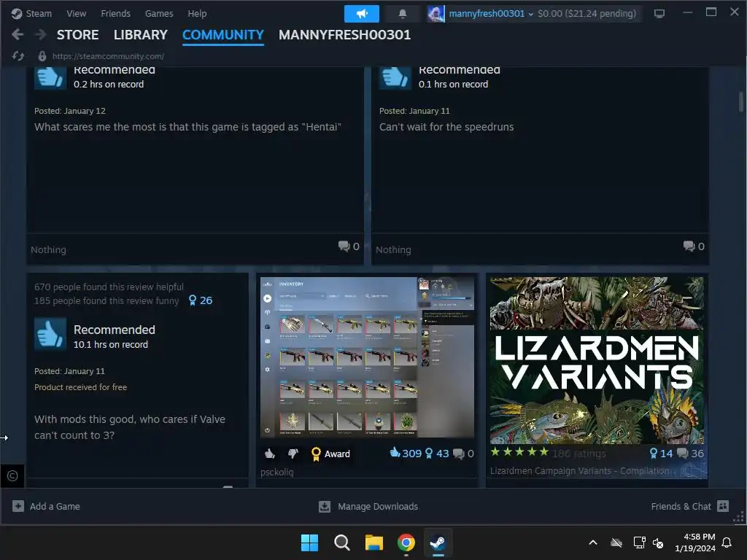Viewport: 747px width, 560px height.
Task: Expand the hidden system tray icons chevron
Action: pyautogui.click(x=593, y=542)
